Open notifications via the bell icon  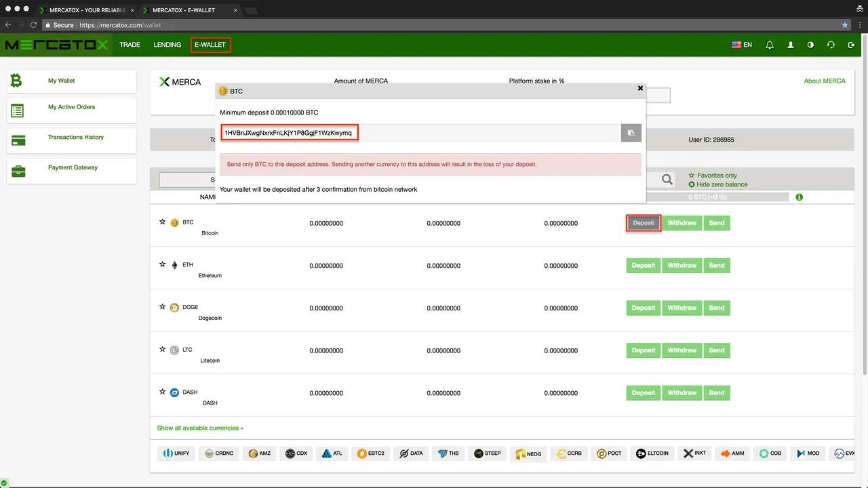(x=770, y=45)
